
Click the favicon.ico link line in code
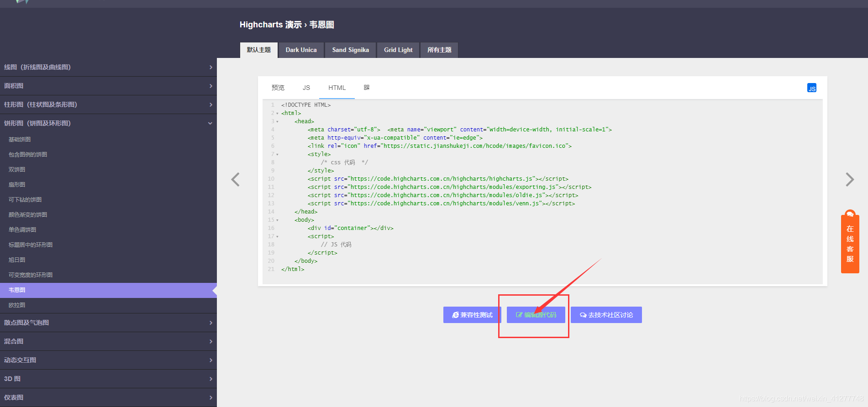pos(440,146)
